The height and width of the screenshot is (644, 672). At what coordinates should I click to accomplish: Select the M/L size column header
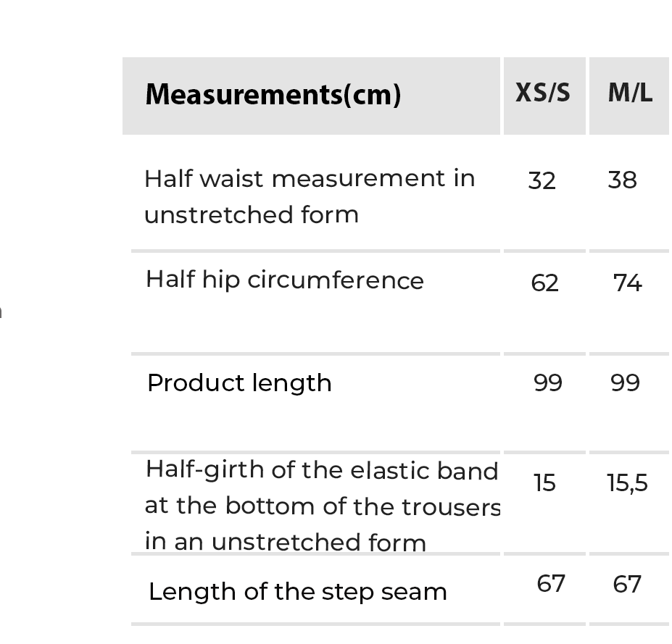coord(629,93)
